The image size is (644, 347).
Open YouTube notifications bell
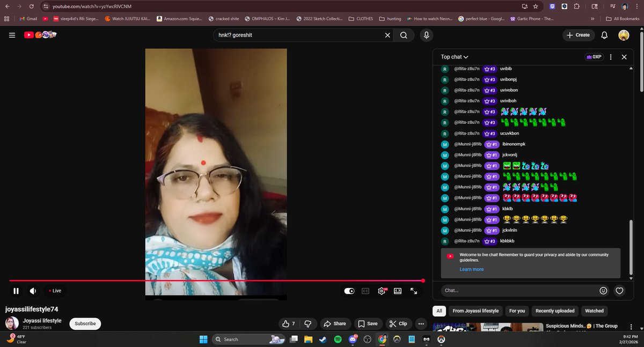coord(604,35)
